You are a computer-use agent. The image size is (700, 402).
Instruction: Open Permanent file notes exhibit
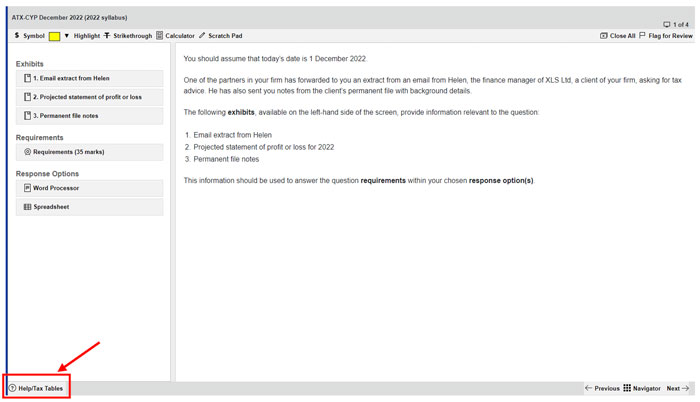89,116
